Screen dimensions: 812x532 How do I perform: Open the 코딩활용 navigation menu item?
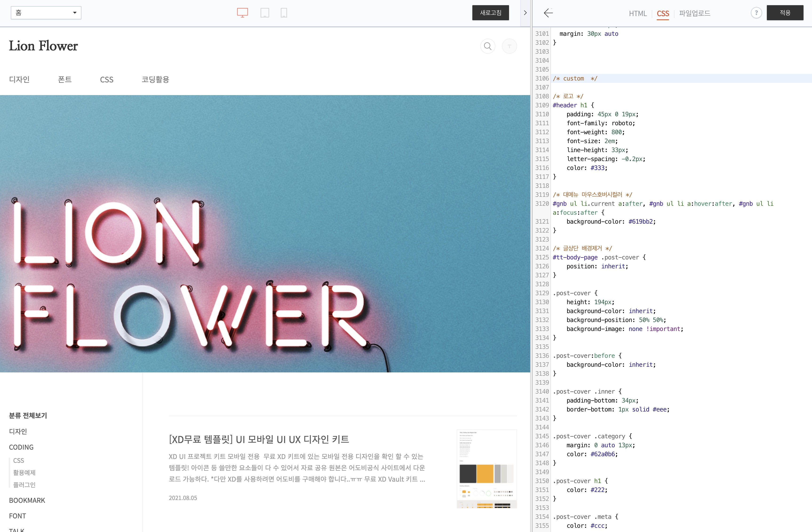[155, 80]
